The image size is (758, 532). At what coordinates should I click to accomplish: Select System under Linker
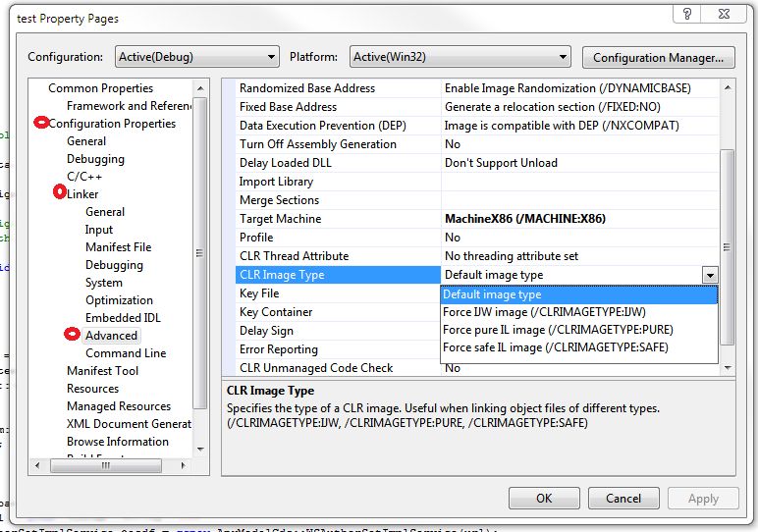(103, 282)
